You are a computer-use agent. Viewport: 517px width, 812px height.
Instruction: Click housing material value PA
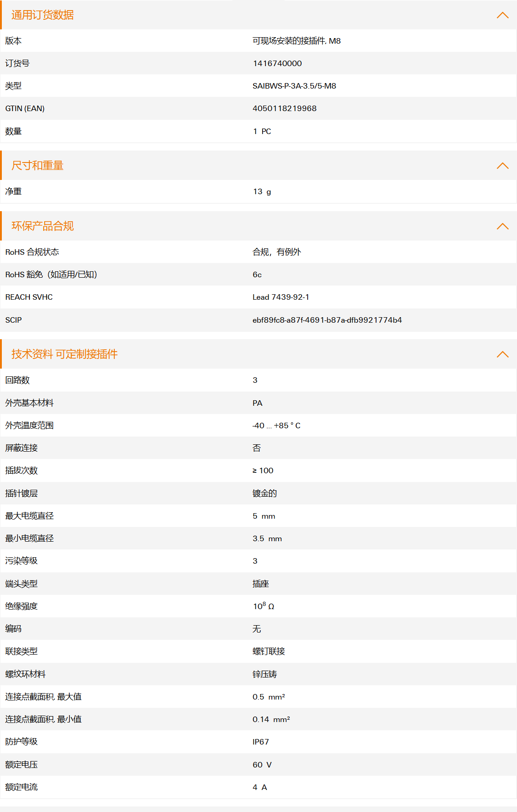pyautogui.click(x=258, y=403)
